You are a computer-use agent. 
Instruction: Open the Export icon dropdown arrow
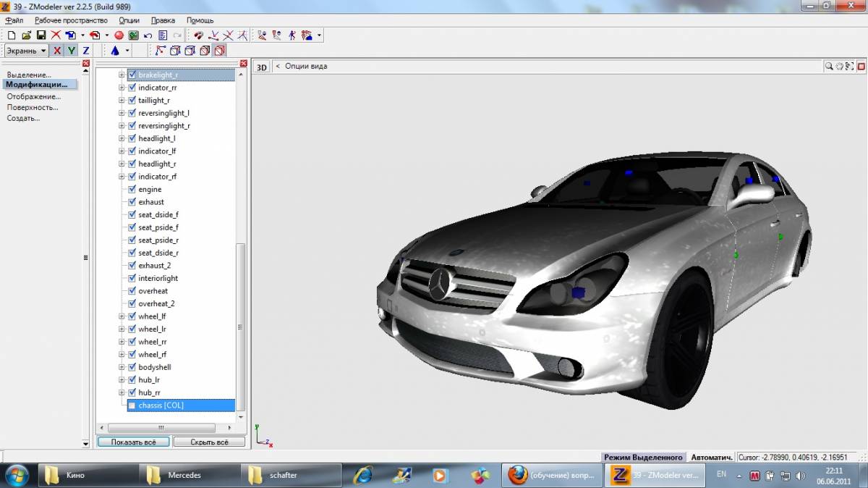click(106, 35)
